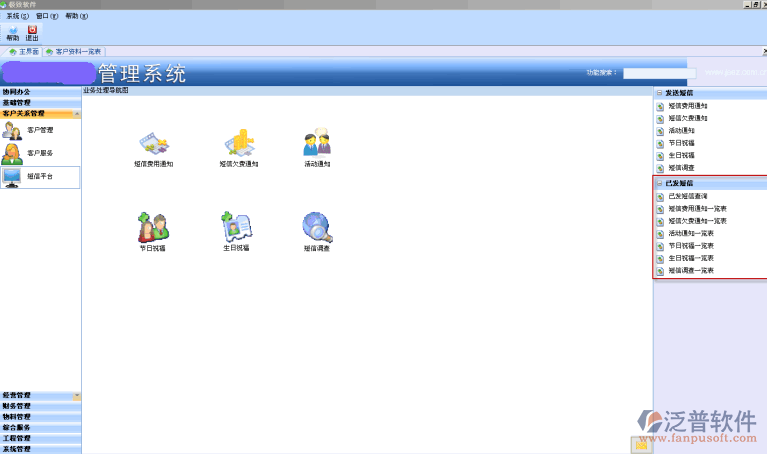Open the 短信调查 magnifier icon
The height and width of the screenshot is (454, 767).
pyautogui.click(x=317, y=228)
